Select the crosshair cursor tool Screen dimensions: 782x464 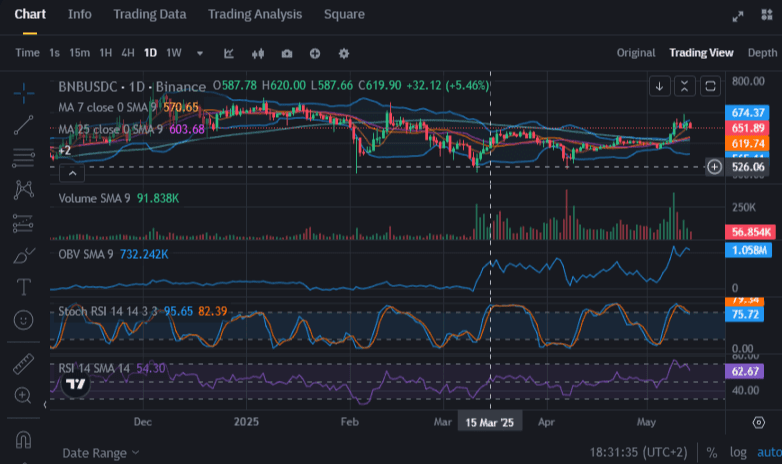point(24,91)
